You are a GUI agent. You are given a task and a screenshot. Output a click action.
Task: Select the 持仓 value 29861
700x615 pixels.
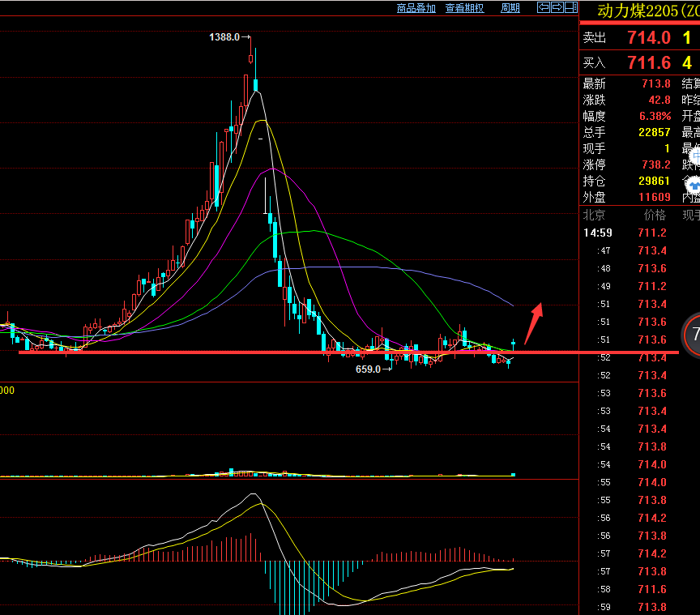[x=655, y=181]
